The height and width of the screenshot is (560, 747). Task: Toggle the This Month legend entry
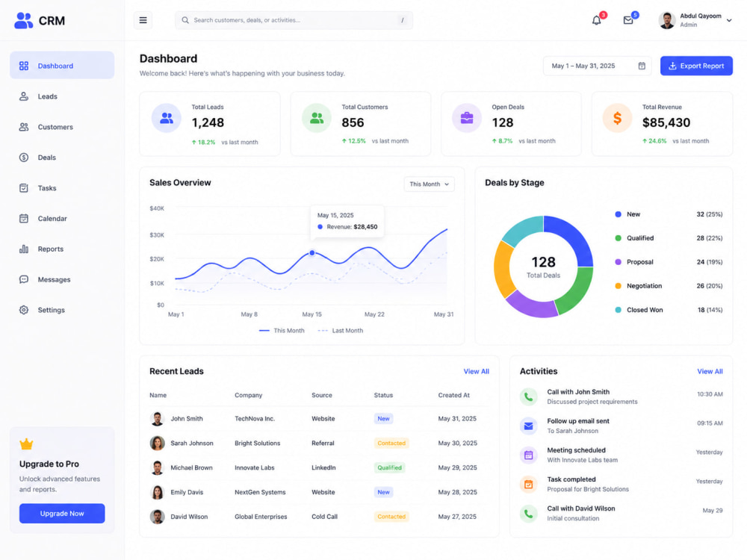pyautogui.click(x=282, y=331)
